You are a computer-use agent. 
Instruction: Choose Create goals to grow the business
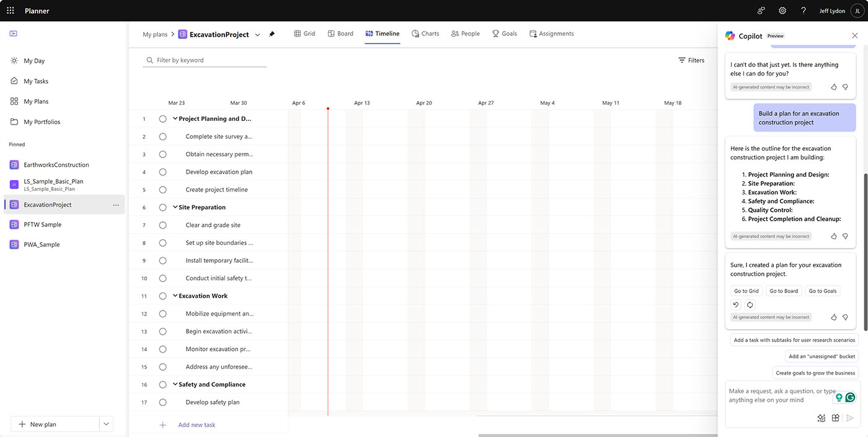coord(815,373)
